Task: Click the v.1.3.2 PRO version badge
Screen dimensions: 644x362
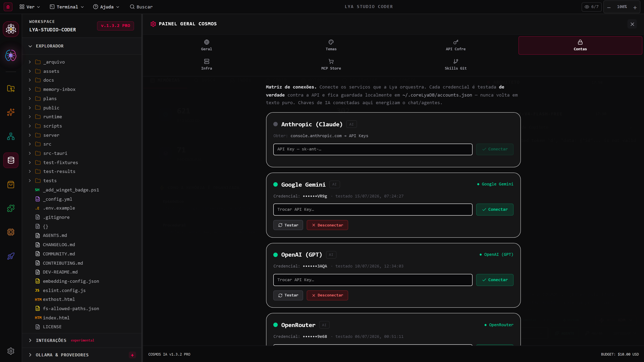Action: coord(116,26)
